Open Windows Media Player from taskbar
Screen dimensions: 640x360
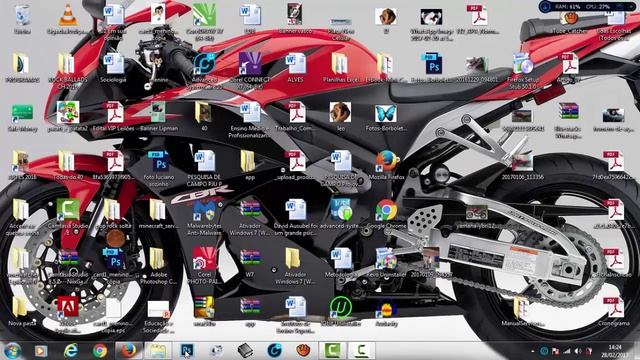40,351
